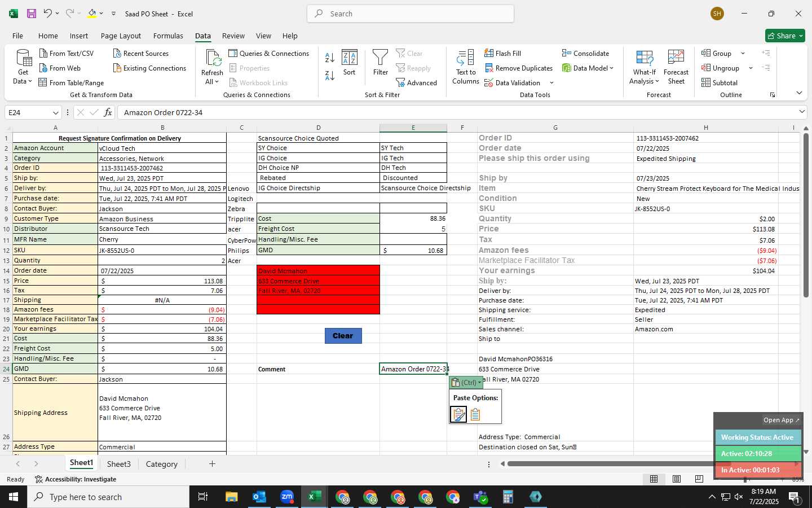Click Open App on the tracker widget

[781, 420]
